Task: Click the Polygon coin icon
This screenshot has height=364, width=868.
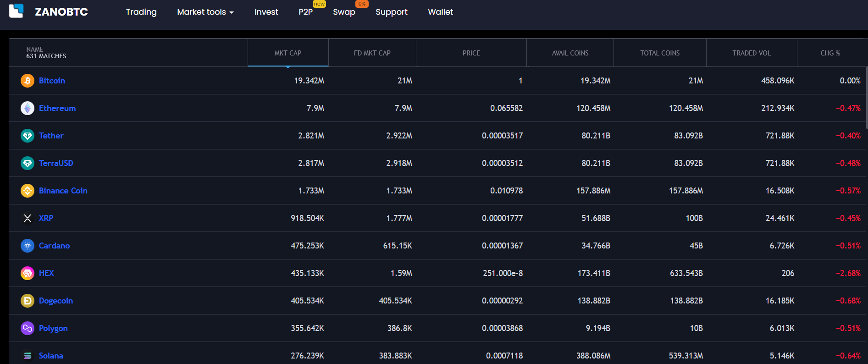Action: click(28, 328)
